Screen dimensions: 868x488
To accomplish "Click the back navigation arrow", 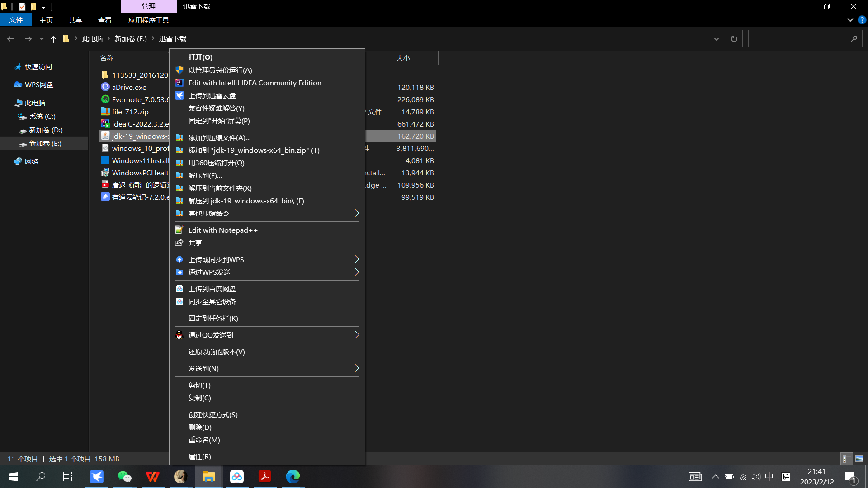I will point(10,39).
